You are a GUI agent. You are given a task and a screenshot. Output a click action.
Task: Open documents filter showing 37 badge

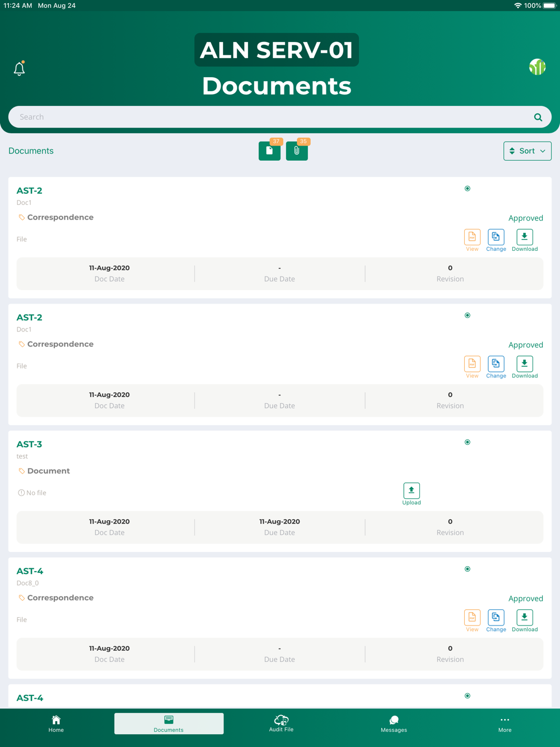(269, 151)
